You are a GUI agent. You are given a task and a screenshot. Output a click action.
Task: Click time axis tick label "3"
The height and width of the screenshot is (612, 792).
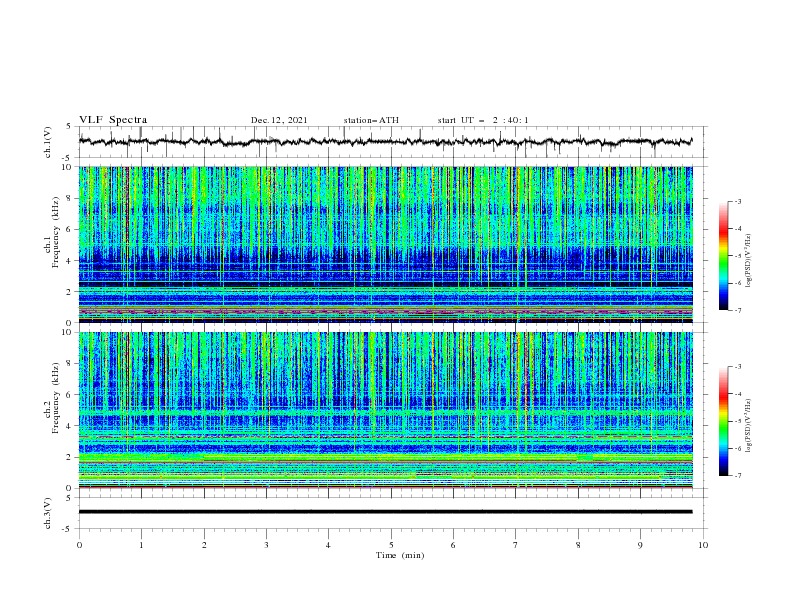click(x=266, y=545)
